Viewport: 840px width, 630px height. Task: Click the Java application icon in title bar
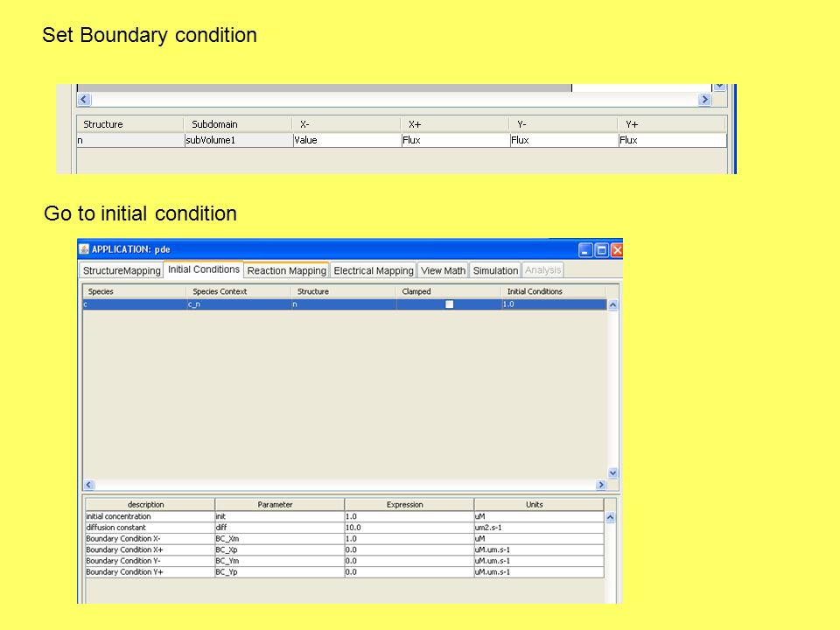pyautogui.click(x=84, y=249)
